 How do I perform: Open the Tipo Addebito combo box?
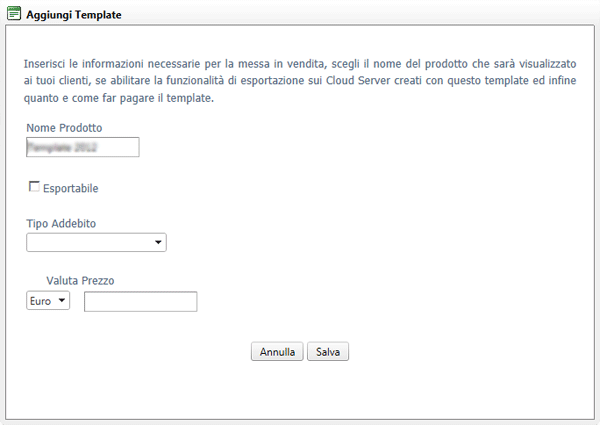[96, 242]
